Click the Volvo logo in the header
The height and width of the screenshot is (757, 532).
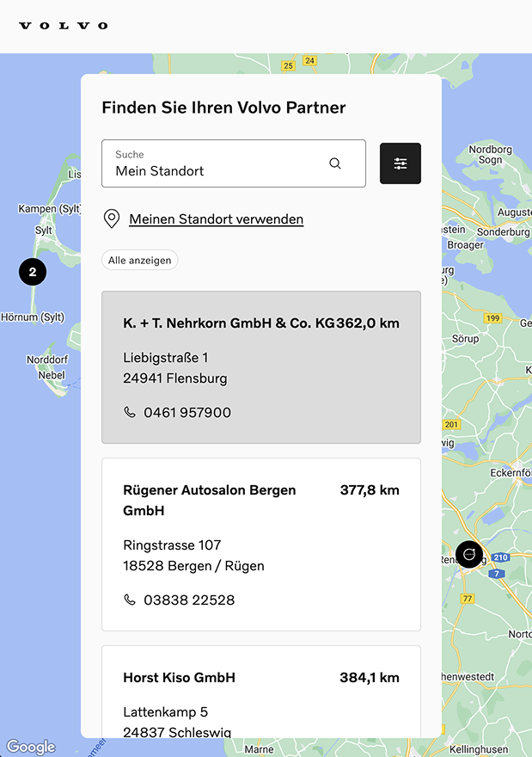[x=63, y=25]
